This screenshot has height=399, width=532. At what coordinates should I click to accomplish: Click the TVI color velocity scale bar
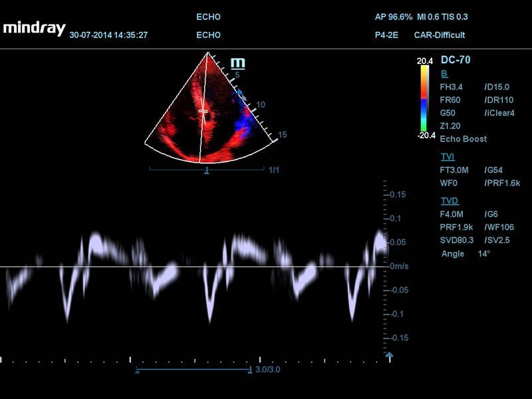point(424,98)
